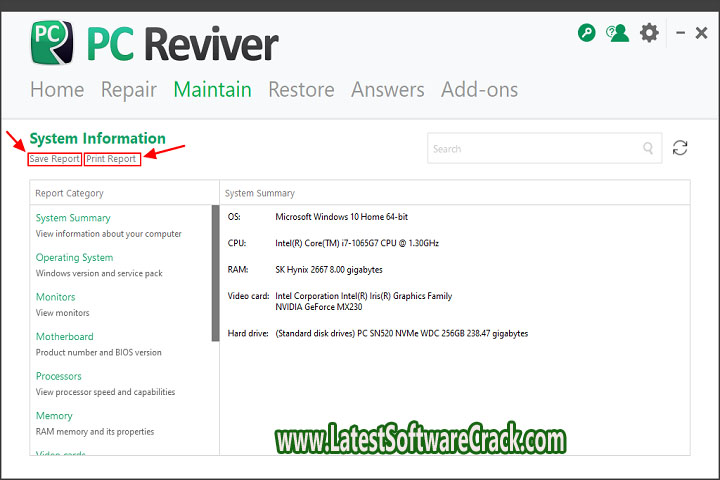Click the 'OS:' label
This screenshot has width=720, height=480.
coord(234,217)
